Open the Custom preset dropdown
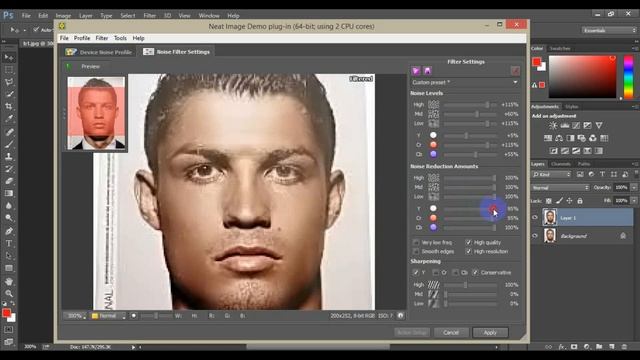This screenshot has height=360, width=640. [465, 82]
